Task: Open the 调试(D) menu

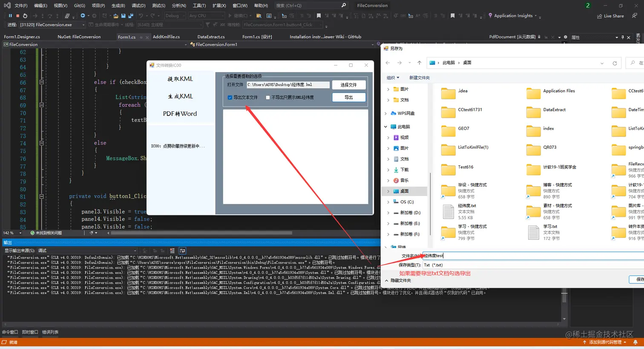Action: click(x=138, y=6)
